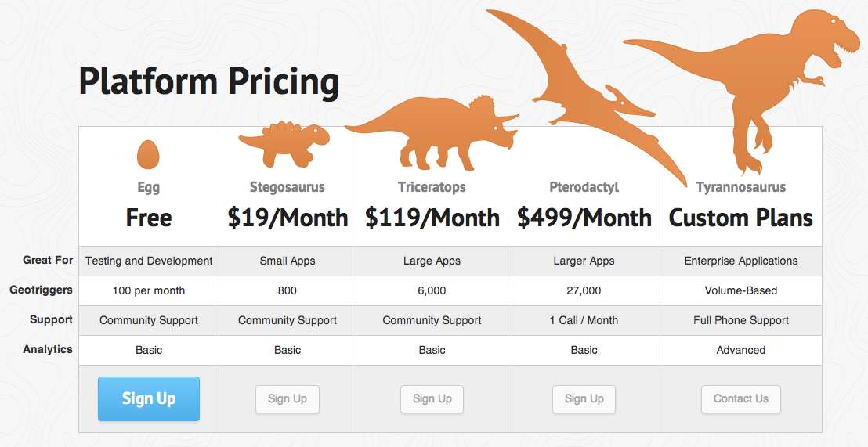The width and height of the screenshot is (868, 447).
Task: Click the Full Phone Support cell
Action: pyautogui.click(x=741, y=320)
